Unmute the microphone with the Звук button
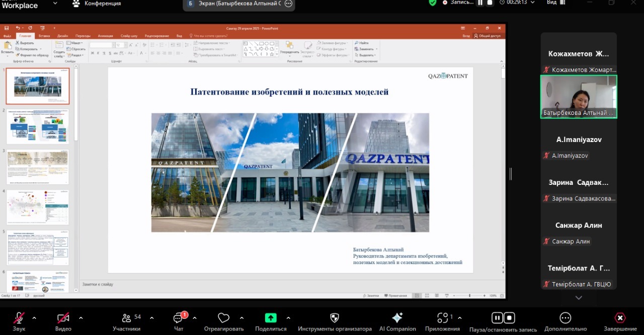 [x=19, y=318]
